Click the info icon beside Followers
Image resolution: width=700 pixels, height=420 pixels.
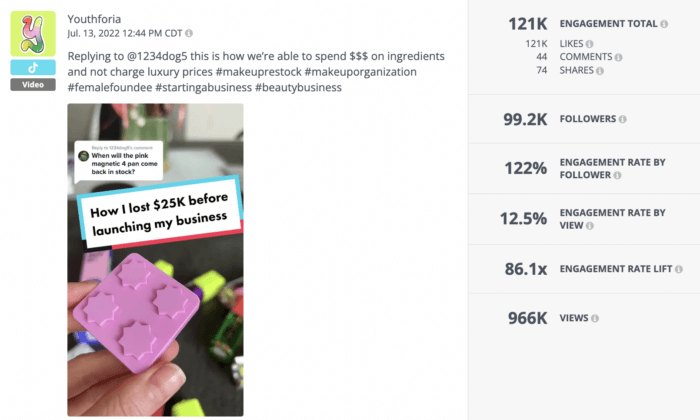tap(623, 119)
